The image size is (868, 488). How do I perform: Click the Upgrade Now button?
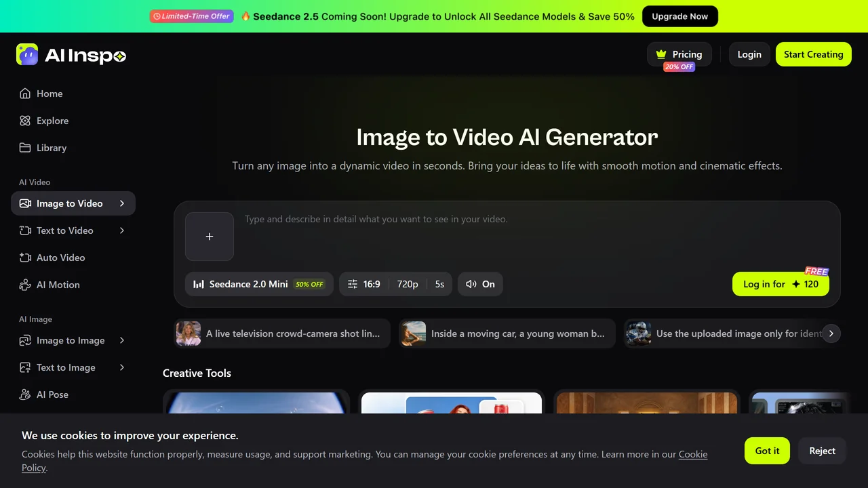coord(679,16)
